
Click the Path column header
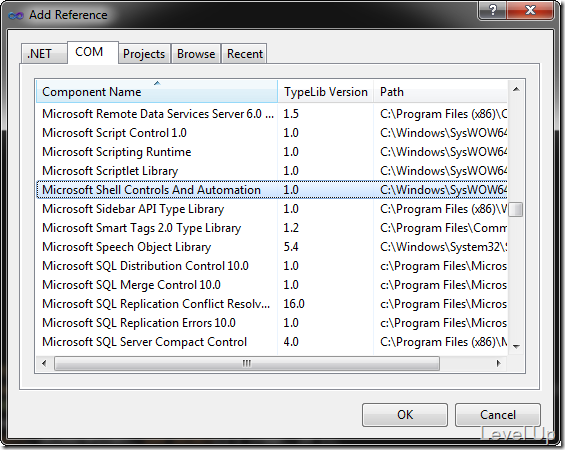(441, 92)
